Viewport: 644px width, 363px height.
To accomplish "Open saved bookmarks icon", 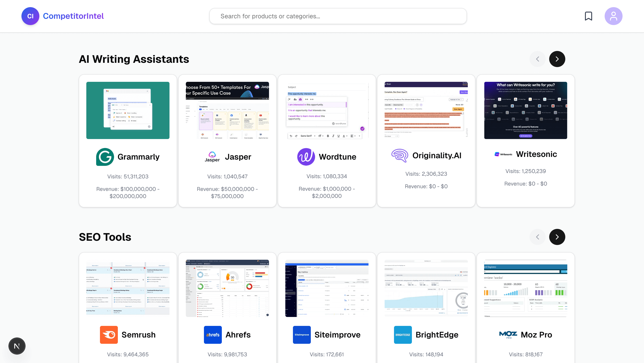I will 589,16.
